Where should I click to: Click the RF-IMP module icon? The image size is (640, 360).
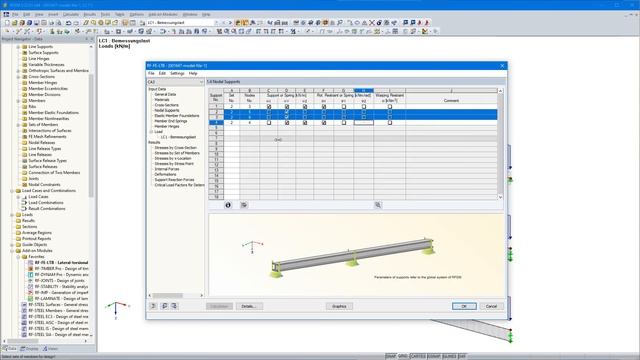31,293
